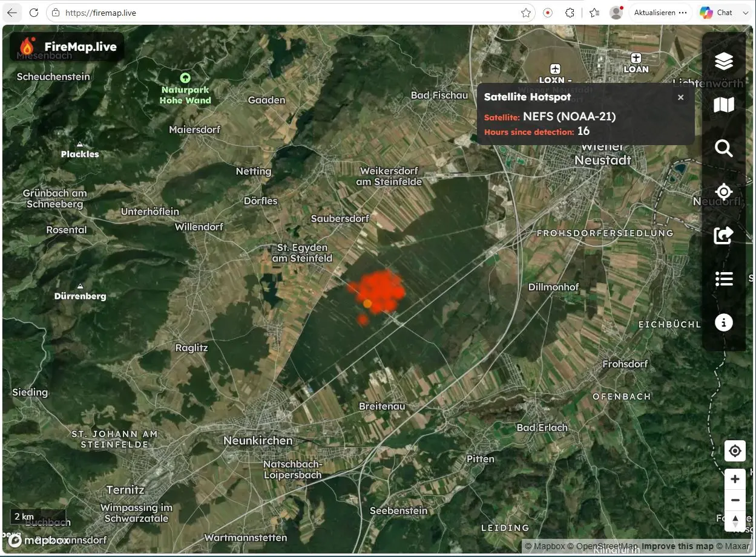This screenshot has width=756, height=557.
Task: Click the Improve this map link
Action: [x=677, y=546]
